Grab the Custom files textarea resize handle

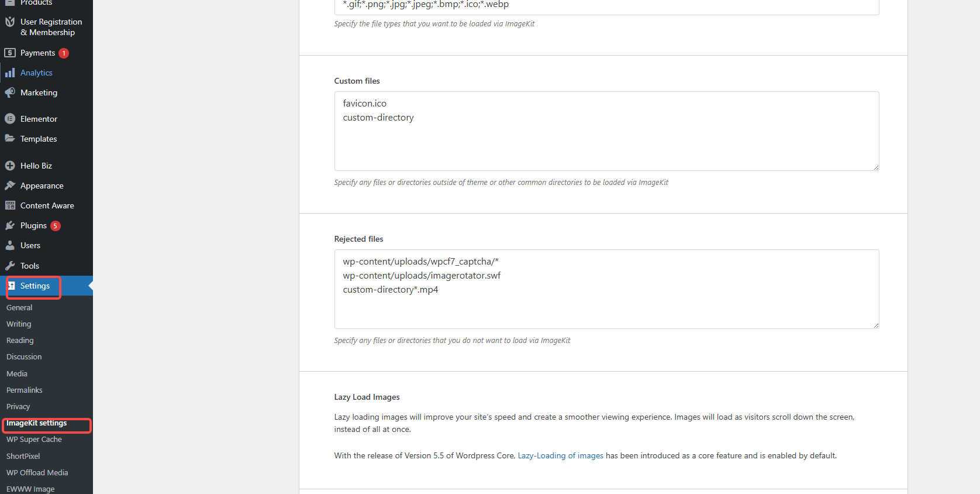click(876, 168)
